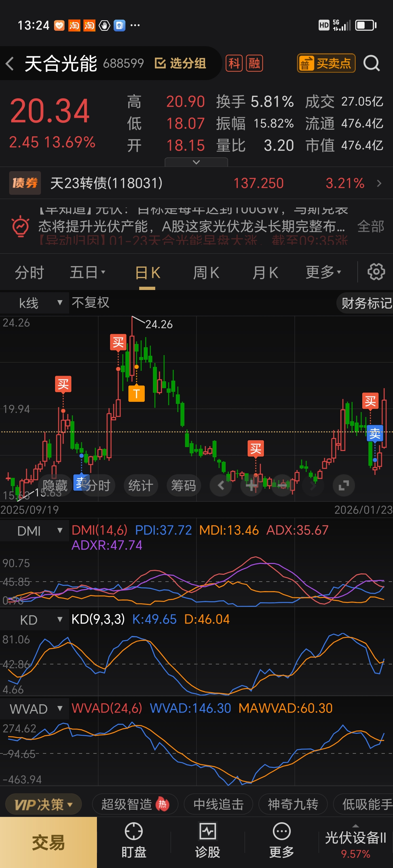Select the 低吸能手 strategy chip
The image size is (393, 868).
tap(364, 804)
